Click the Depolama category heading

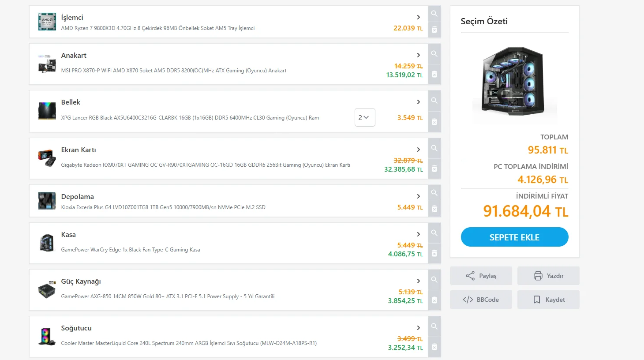coord(77,196)
